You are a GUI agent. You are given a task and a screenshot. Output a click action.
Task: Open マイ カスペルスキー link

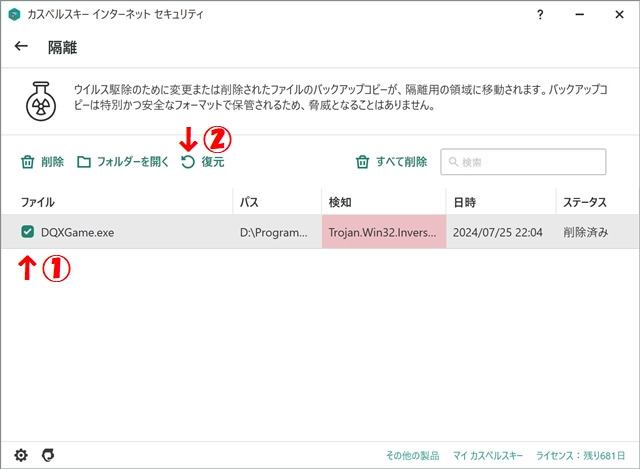pyautogui.click(x=488, y=454)
